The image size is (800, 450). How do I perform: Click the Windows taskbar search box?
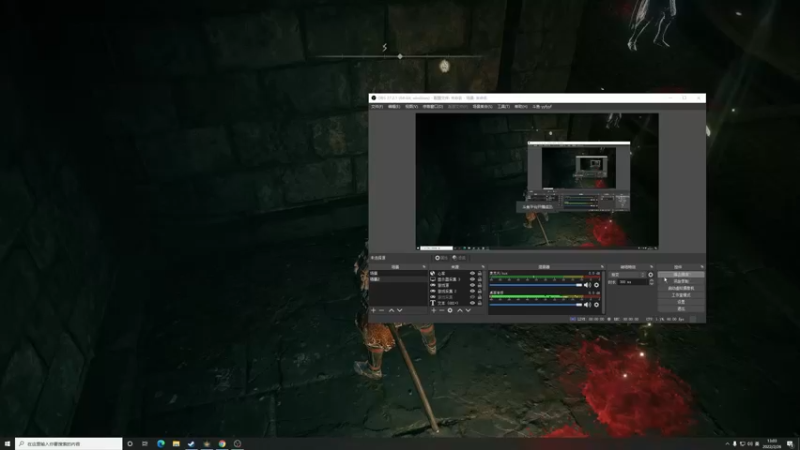coord(69,444)
